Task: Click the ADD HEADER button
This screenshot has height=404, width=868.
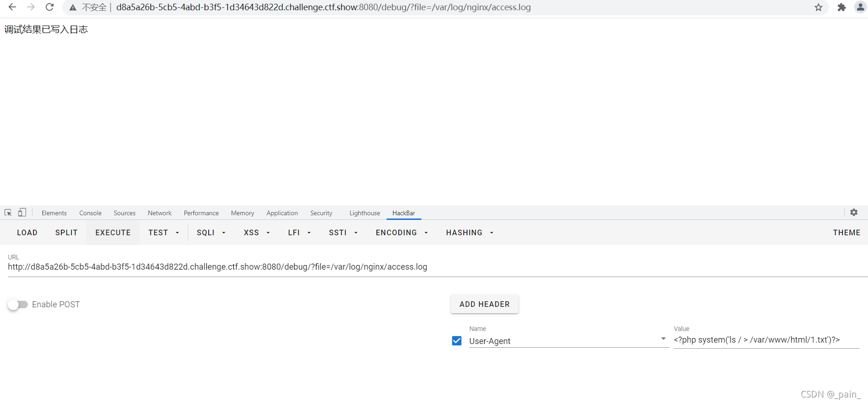Action: pyautogui.click(x=484, y=304)
